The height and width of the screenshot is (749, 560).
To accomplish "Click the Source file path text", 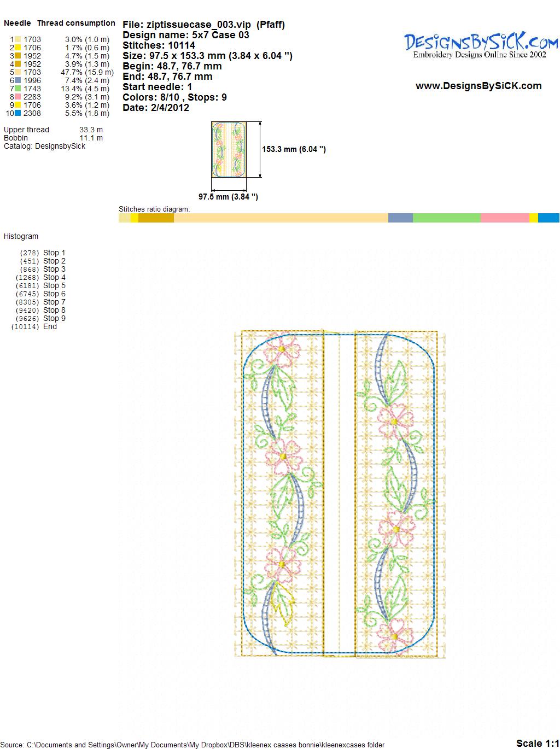I will tap(192, 745).
